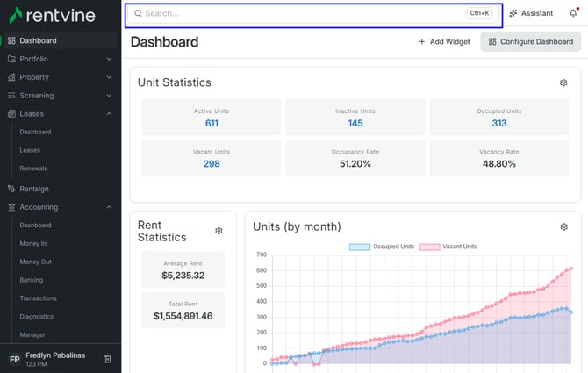Open Rent Statistics widget settings gear
The height and width of the screenshot is (373, 588).
click(219, 231)
